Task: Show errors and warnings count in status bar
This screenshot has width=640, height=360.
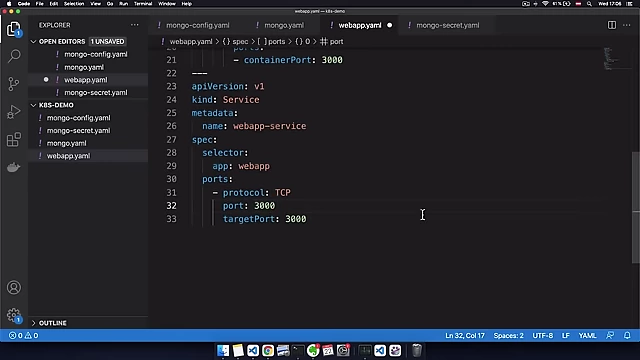Action: pyautogui.click(x=24, y=336)
